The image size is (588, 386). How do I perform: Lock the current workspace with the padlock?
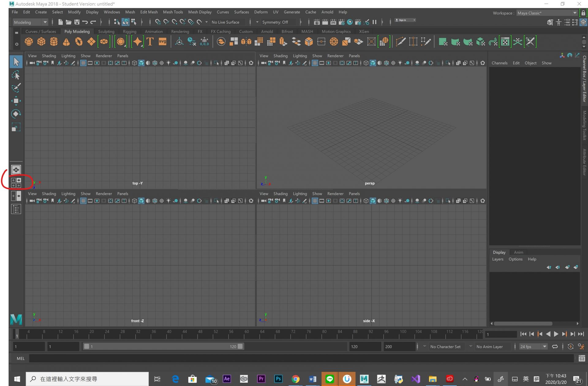point(583,13)
